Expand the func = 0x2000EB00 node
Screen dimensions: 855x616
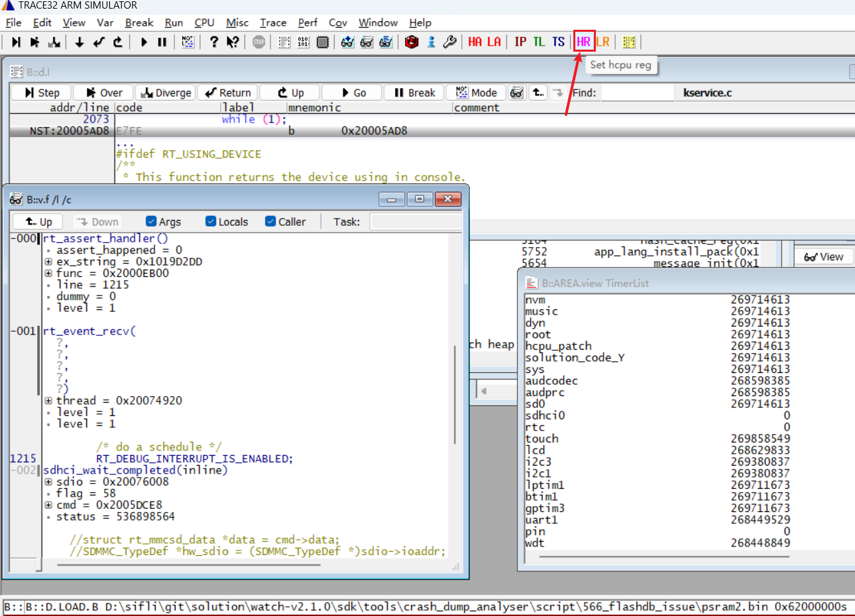(48, 273)
